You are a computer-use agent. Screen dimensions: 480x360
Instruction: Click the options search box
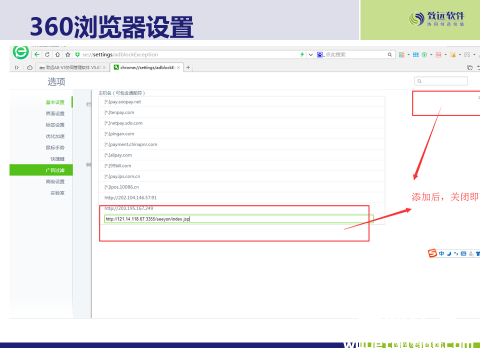[x=441, y=81]
